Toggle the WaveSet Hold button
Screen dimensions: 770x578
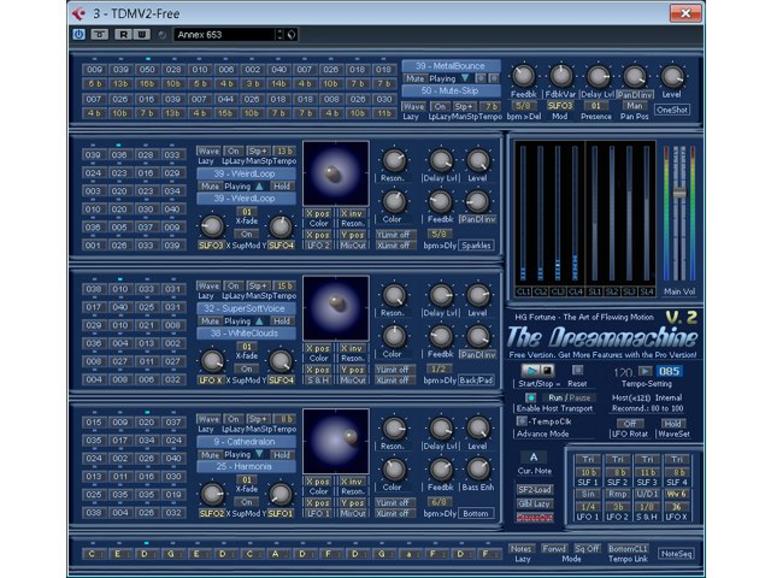(672, 423)
